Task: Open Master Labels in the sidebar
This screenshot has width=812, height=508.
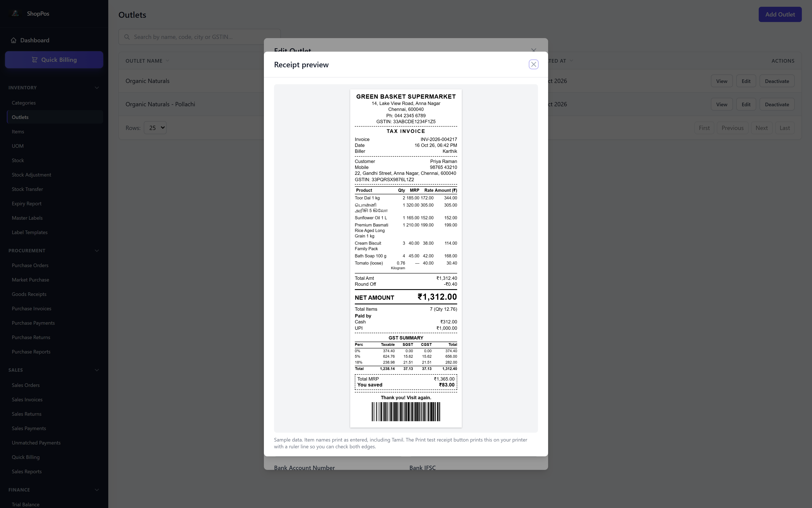Action: point(55,218)
